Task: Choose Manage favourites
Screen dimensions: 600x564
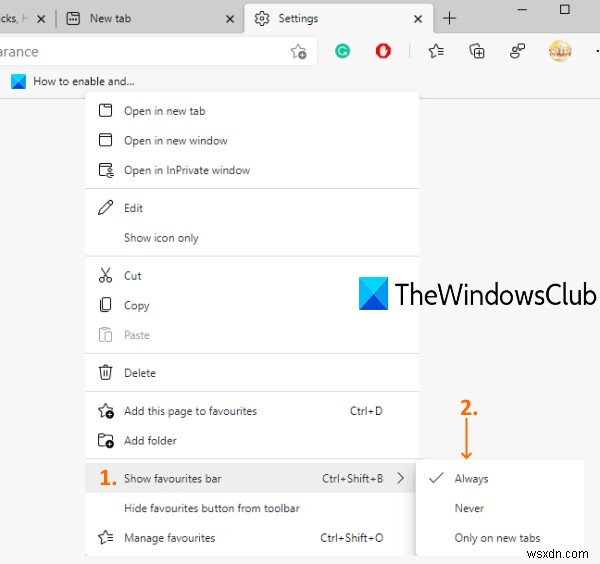Action: [251, 538]
